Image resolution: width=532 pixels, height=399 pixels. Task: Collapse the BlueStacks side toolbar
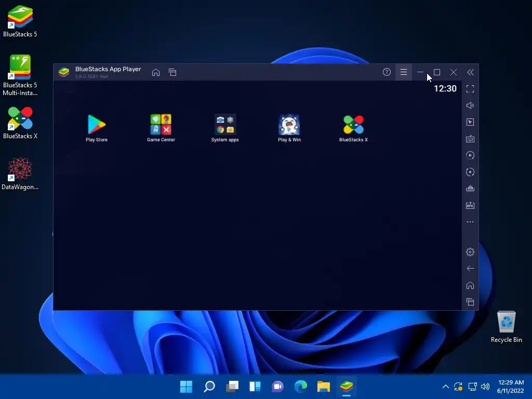(470, 72)
